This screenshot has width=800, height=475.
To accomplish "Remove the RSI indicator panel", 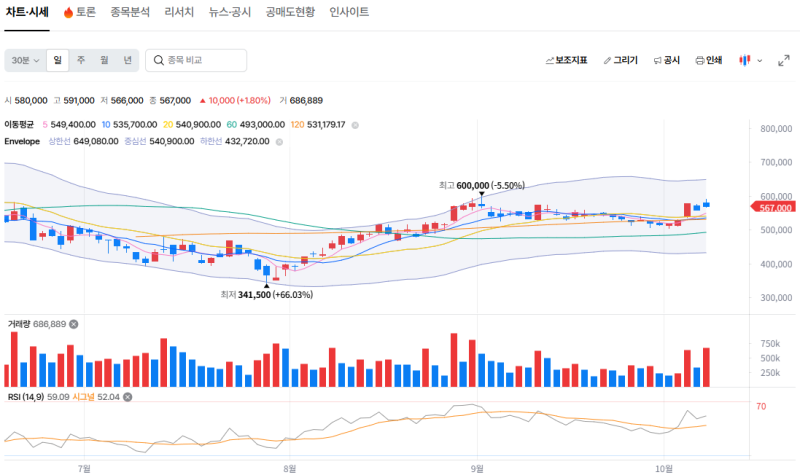I will (x=128, y=397).
